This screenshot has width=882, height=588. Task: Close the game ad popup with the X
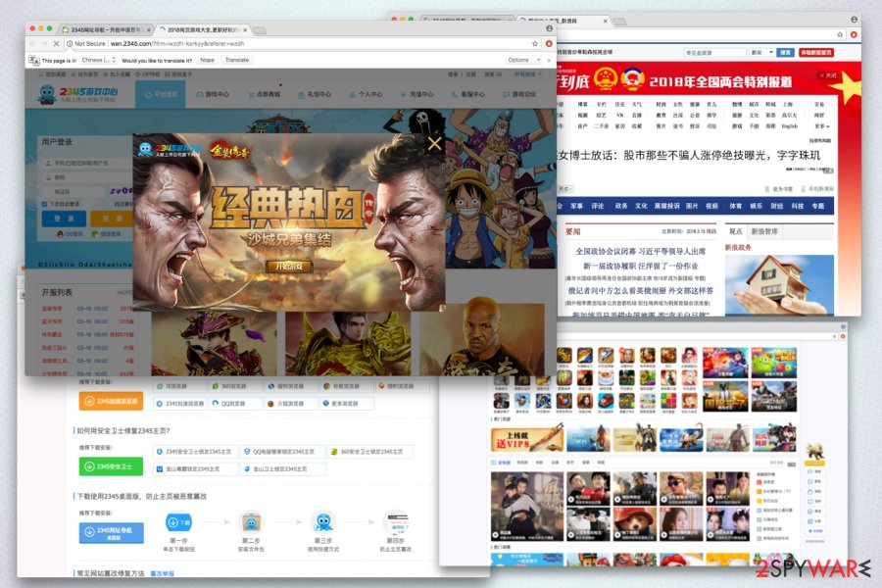click(x=434, y=144)
